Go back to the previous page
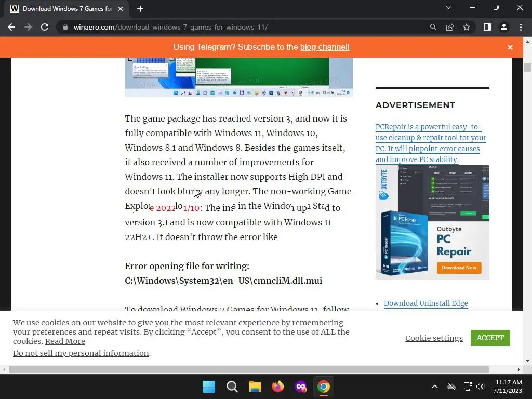Image resolution: width=532 pixels, height=399 pixels. pos(11,27)
